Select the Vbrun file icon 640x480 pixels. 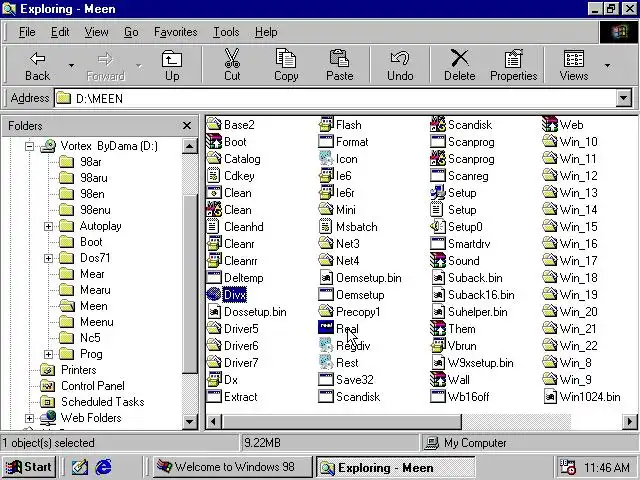coord(438,346)
